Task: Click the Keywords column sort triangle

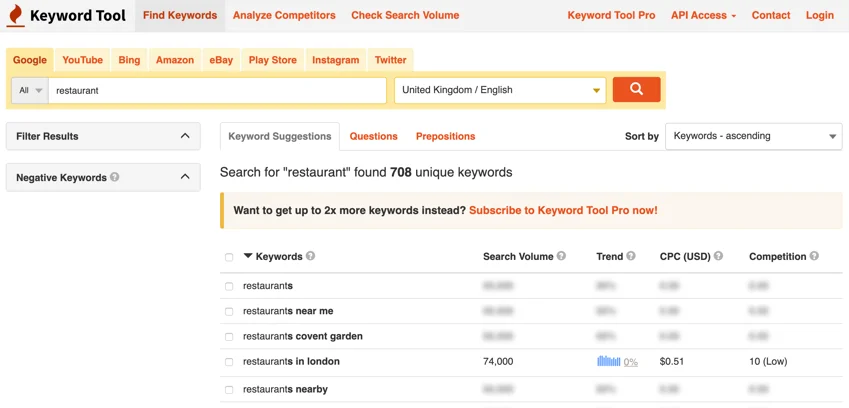Action: click(248, 256)
